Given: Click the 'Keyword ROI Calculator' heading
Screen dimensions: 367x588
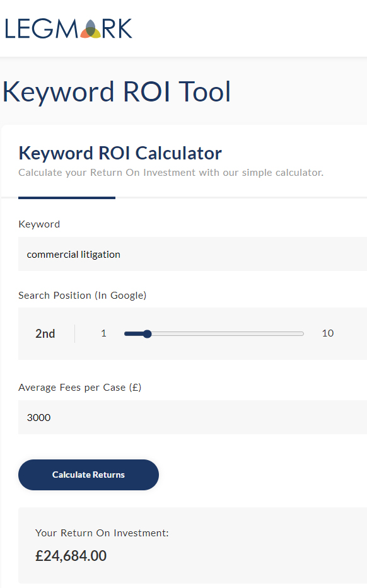Looking at the screenshot, I should tap(120, 153).
